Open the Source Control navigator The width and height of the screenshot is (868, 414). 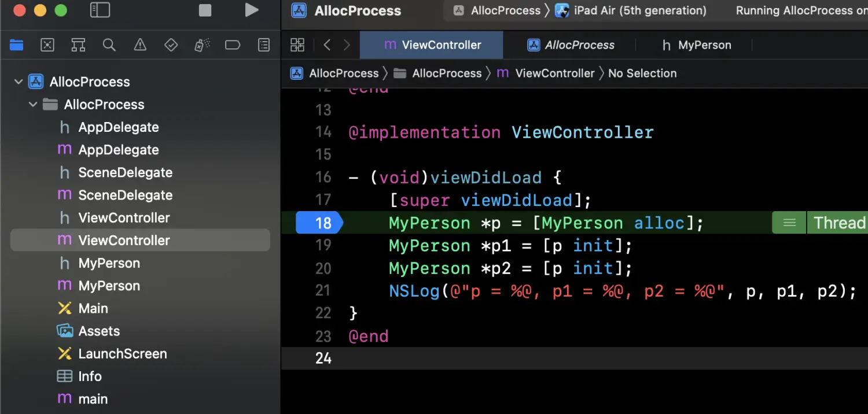(47, 45)
